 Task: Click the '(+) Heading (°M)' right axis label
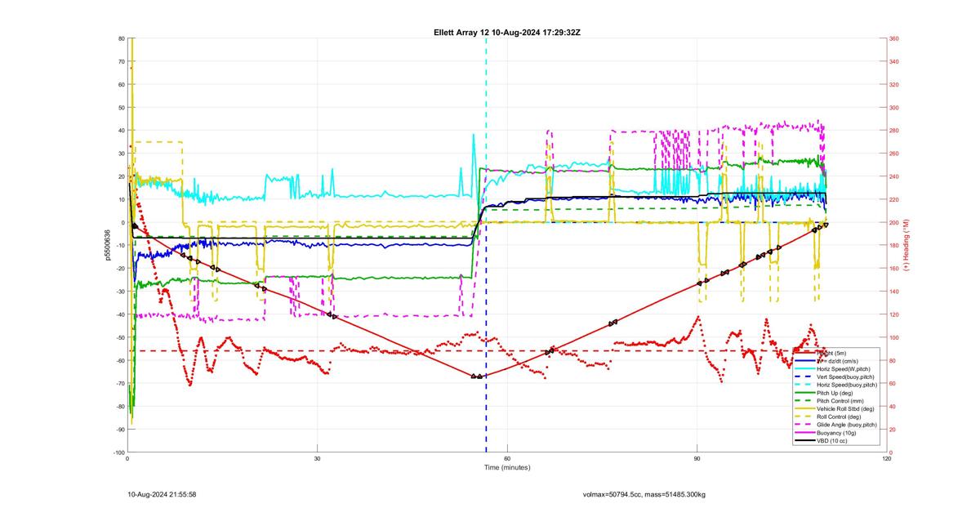[907, 245]
